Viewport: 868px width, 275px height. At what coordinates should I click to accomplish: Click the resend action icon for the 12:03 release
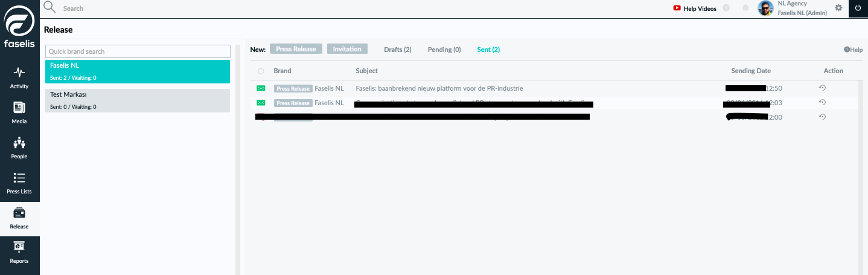coord(822,102)
